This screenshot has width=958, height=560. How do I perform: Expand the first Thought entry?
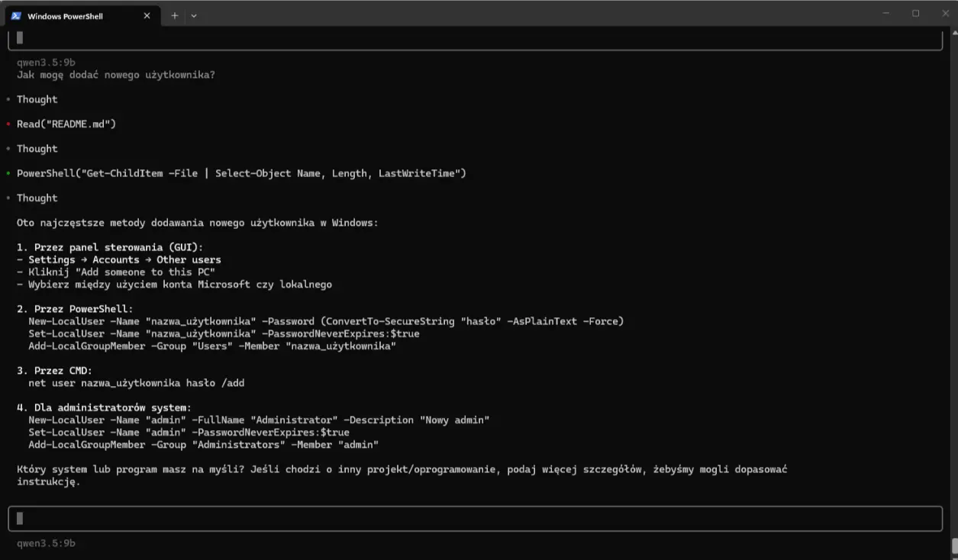tap(37, 99)
